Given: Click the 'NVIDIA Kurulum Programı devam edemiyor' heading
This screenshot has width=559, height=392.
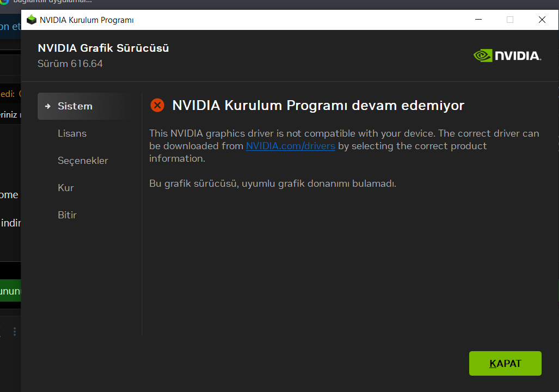Looking at the screenshot, I should pyautogui.click(x=318, y=105).
